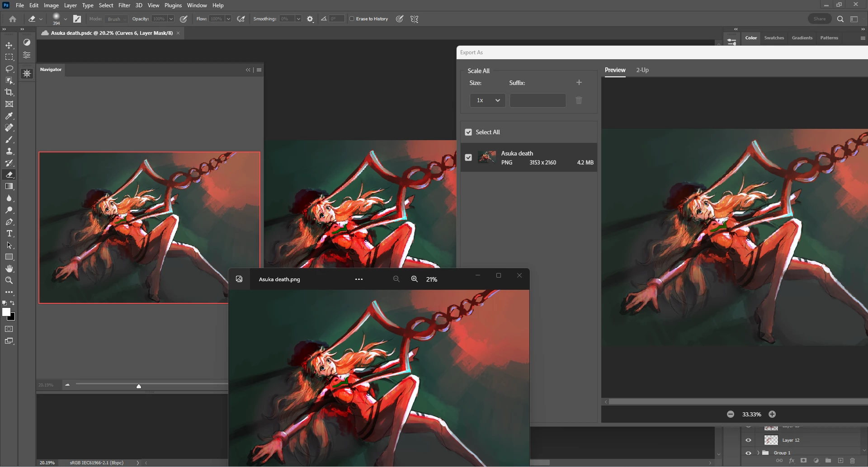Select the Eyedropper tool

9,116
